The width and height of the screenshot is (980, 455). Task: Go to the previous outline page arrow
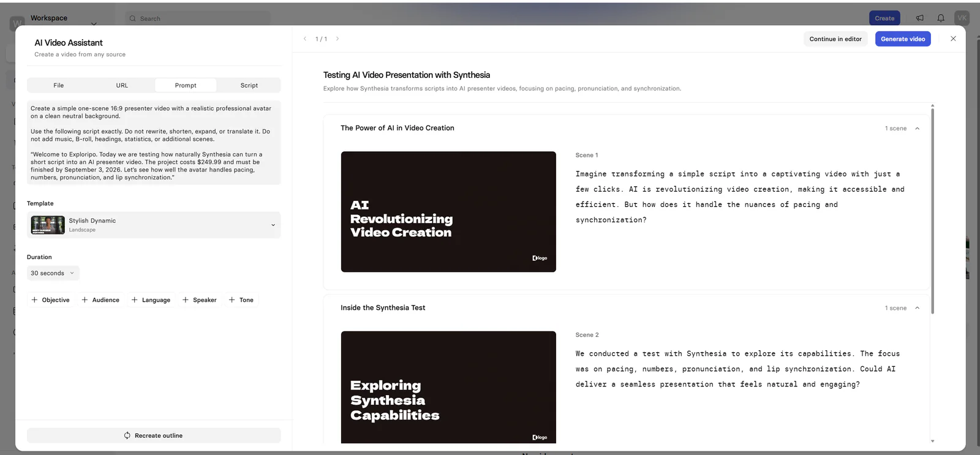click(305, 39)
